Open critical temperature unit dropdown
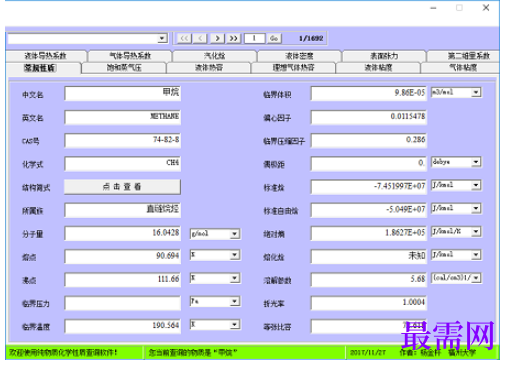This screenshot has height=367, width=513. pyautogui.click(x=215, y=324)
